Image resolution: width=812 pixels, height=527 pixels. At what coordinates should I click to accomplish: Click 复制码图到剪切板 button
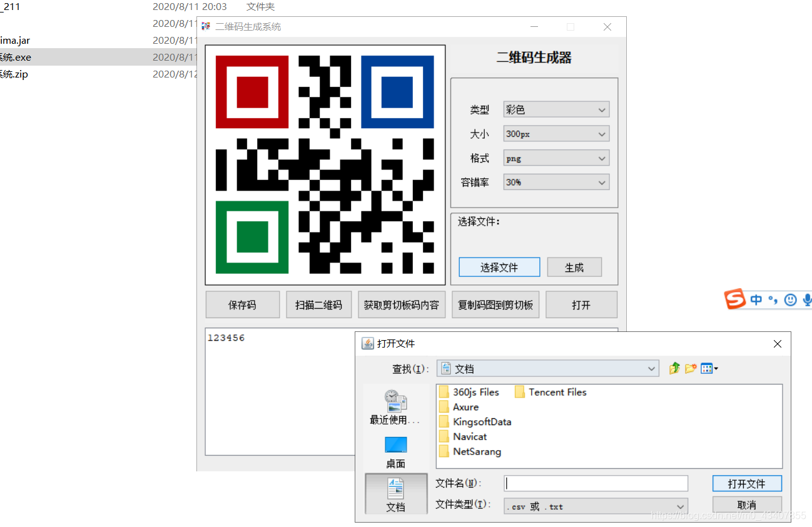pyautogui.click(x=495, y=305)
